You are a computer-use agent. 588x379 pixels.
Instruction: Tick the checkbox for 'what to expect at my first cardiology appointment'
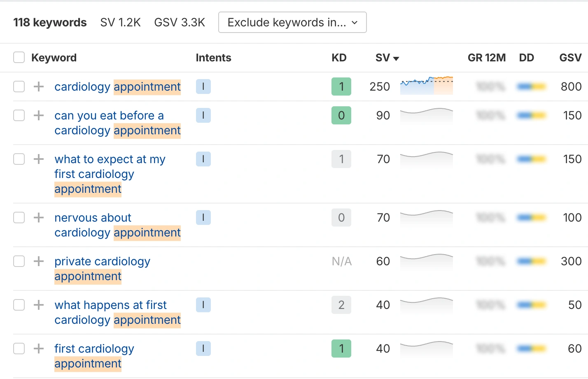click(19, 159)
